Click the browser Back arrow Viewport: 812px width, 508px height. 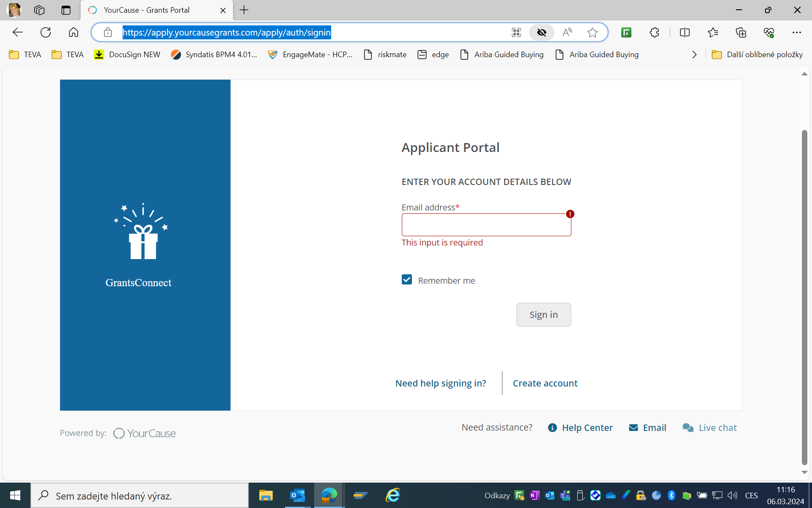pyautogui.click(x=18, y=33)
